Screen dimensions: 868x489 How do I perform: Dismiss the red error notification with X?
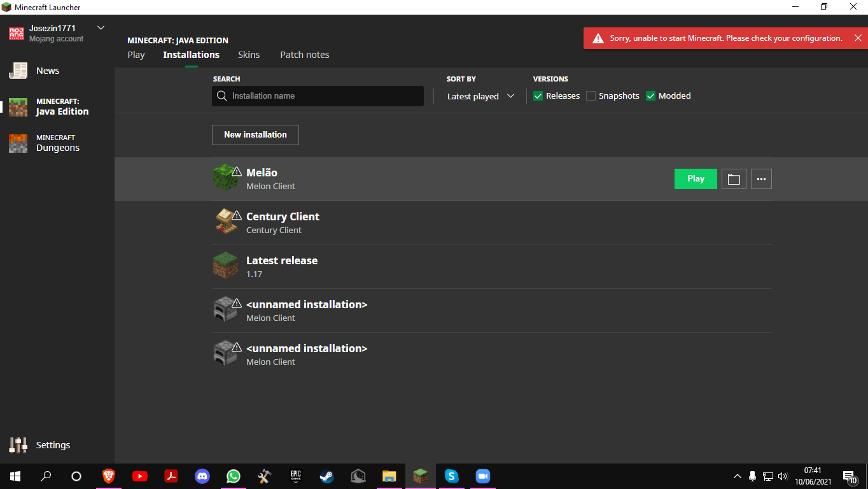(x=858, y=38)
